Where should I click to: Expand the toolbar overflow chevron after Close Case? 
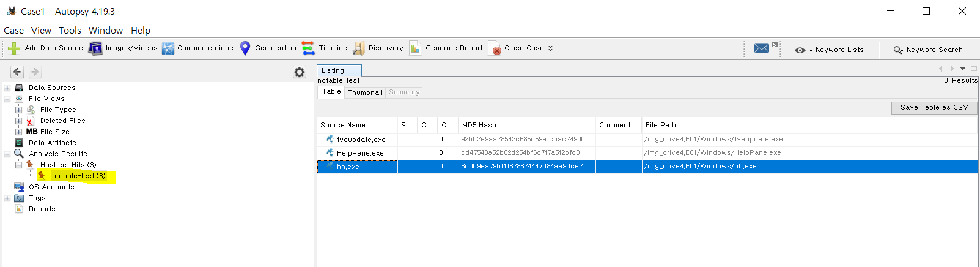pos(550,48)
